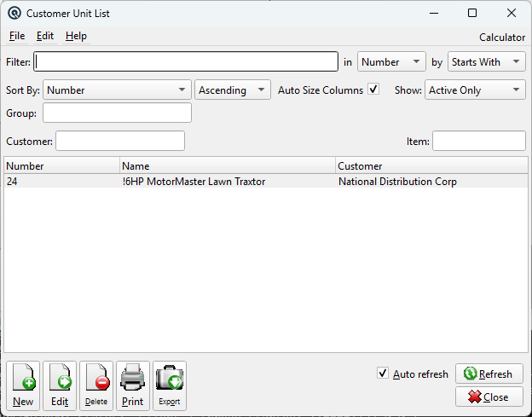532x417 pixels.
Task: Minimize the Customer Unit List window
Action: click(x=434, y=14)
